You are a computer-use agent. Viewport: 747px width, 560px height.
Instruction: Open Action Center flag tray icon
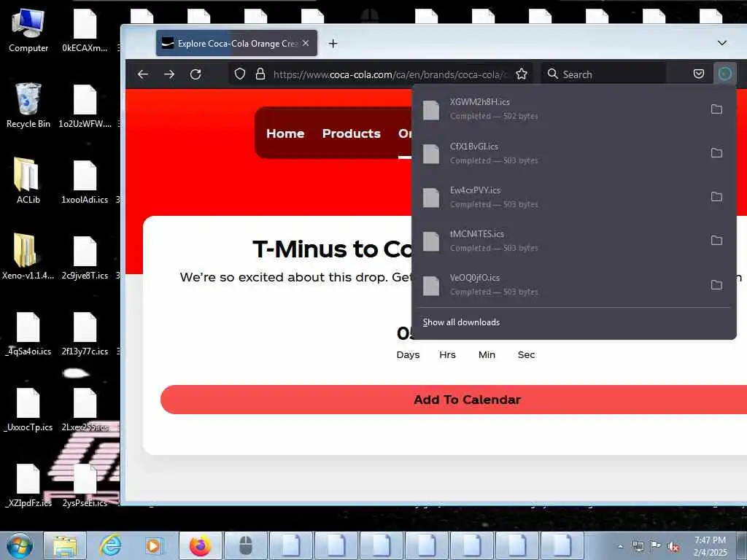[656, 546]
